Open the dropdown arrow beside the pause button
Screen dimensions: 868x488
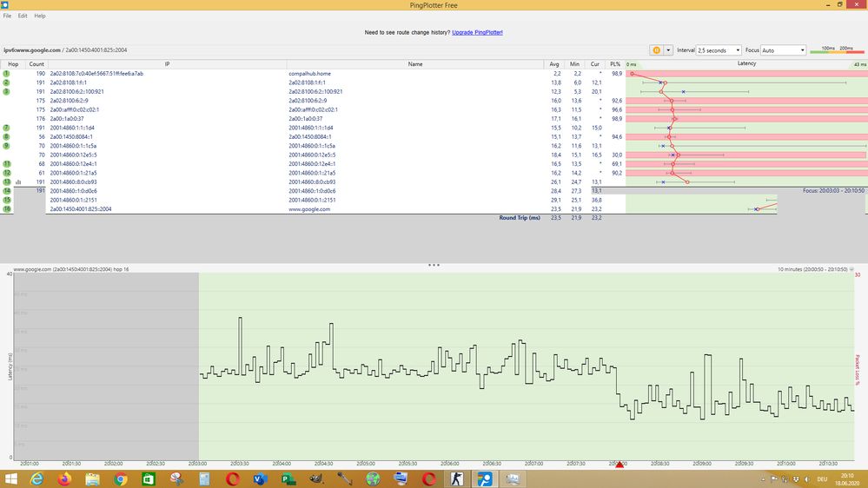point(668,49)
